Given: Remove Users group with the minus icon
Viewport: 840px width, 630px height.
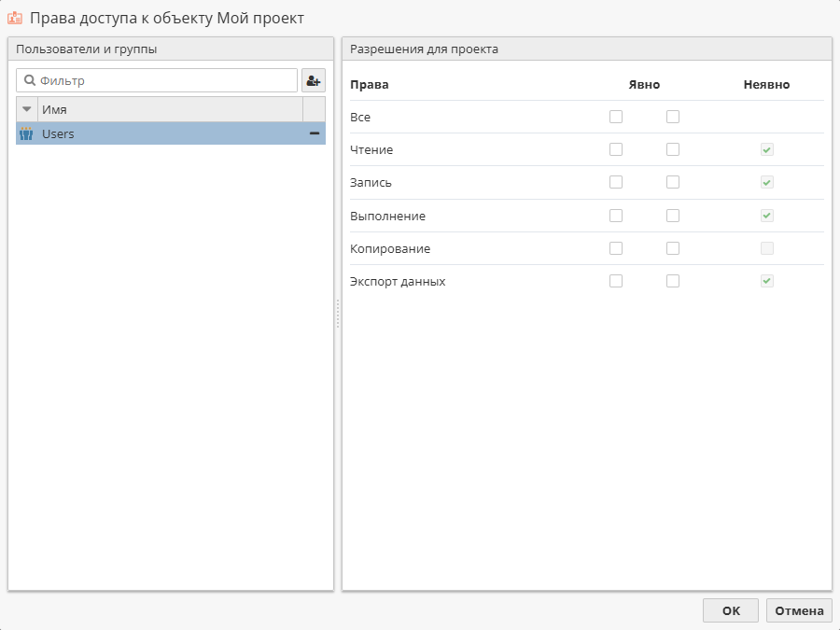Looking at the screenshot, I should (315, 133).
